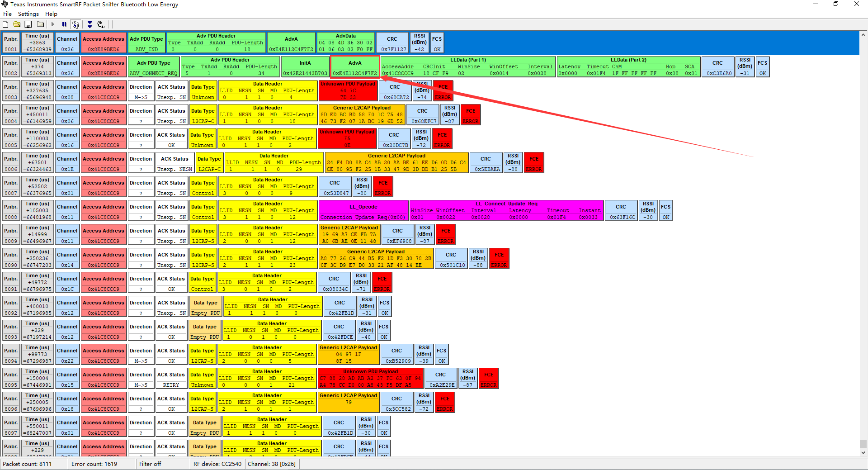Click CRC value 0x7F1127
The width and height of the screenshot is (868, 470).
click(x=392, y=43)
